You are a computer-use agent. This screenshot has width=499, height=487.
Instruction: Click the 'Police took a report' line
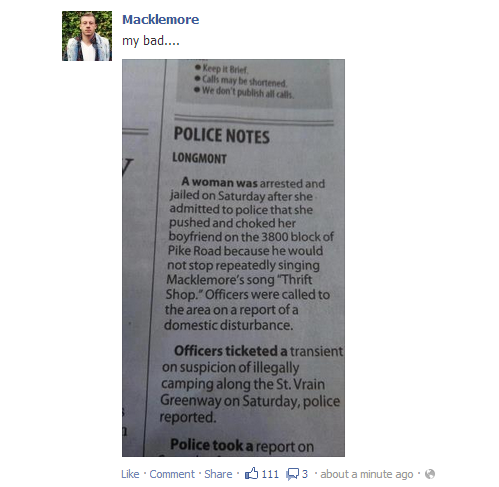(x=242, y=446)
